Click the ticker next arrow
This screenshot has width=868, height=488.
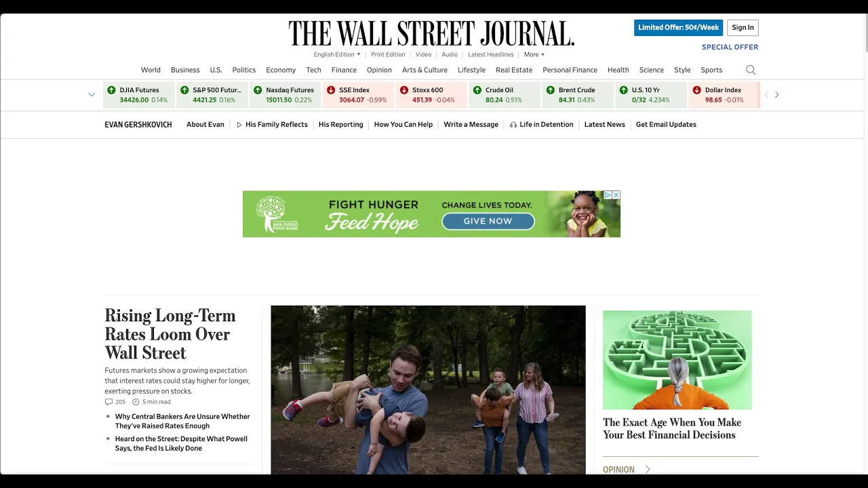776,95
